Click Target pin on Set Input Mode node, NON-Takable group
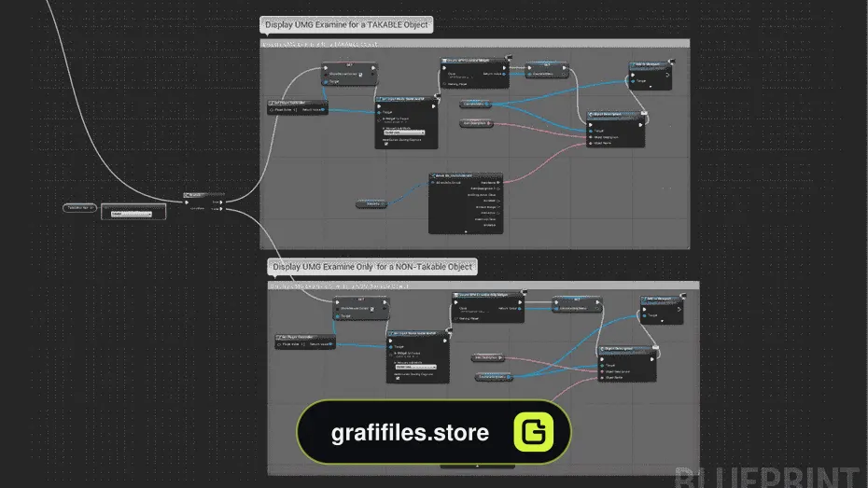The width and height of the screenshot is (868, 488). coord(391,347)
